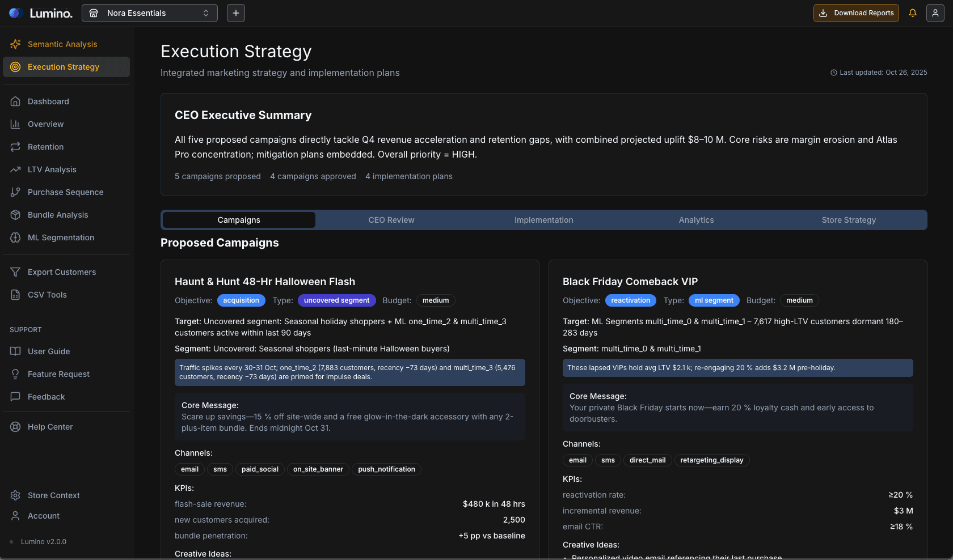Click the Retention arrows icon
The image size is (953, 560).
[15, 147]
